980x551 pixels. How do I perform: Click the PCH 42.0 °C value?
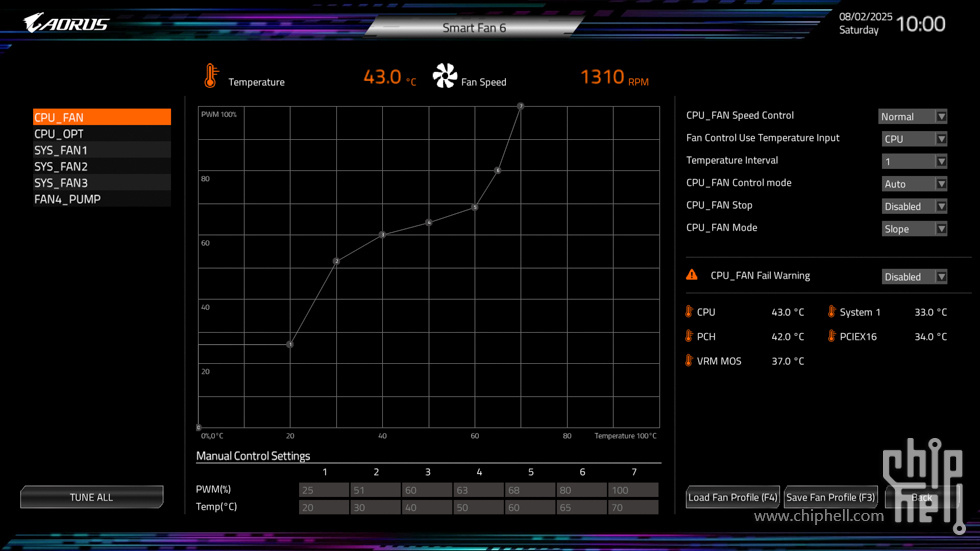pos(788,336)
